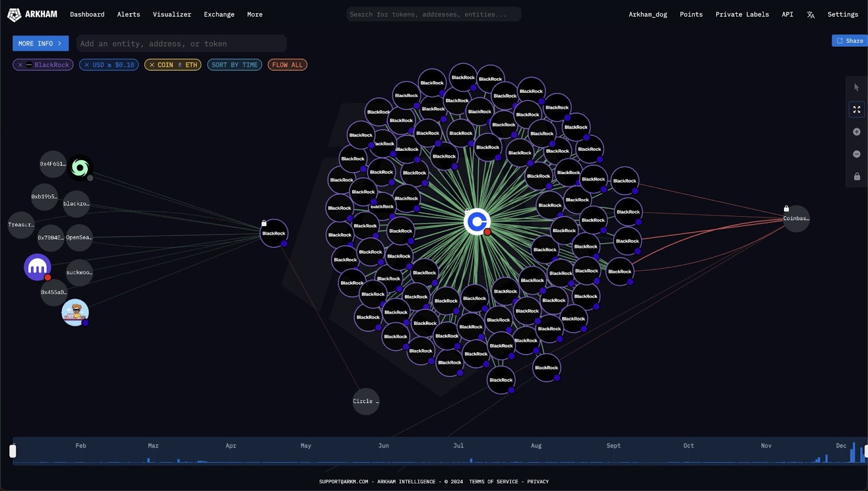Click the fit-to-screen expand icon
Viewport: 868px width, 491px height.
(857, 110)
